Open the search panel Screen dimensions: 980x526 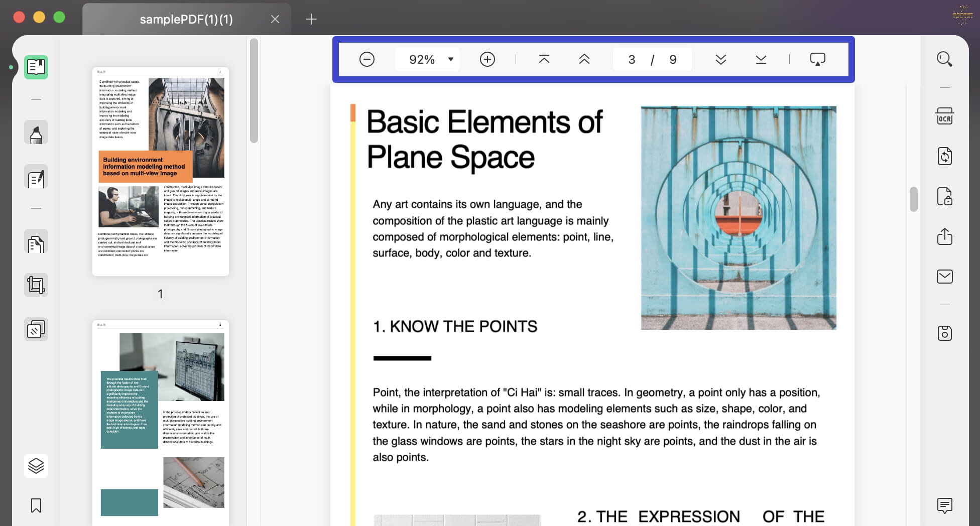click(x=944, y=59)
